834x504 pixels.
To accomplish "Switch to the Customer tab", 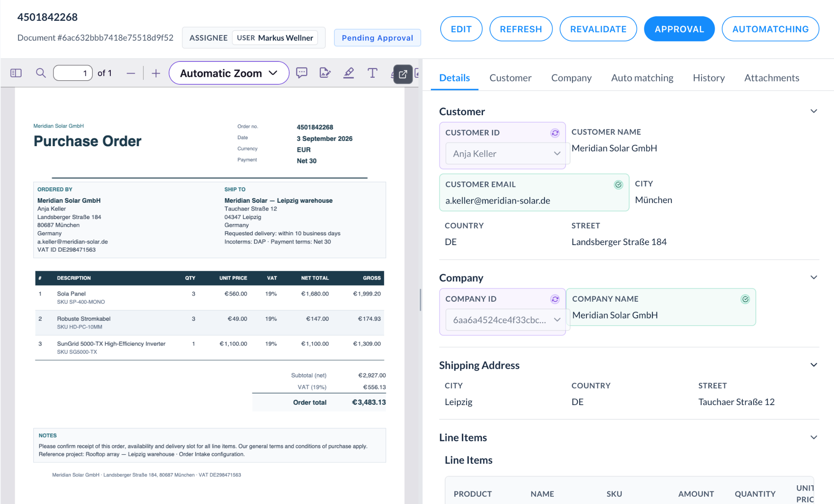I will tap(510, 78).
